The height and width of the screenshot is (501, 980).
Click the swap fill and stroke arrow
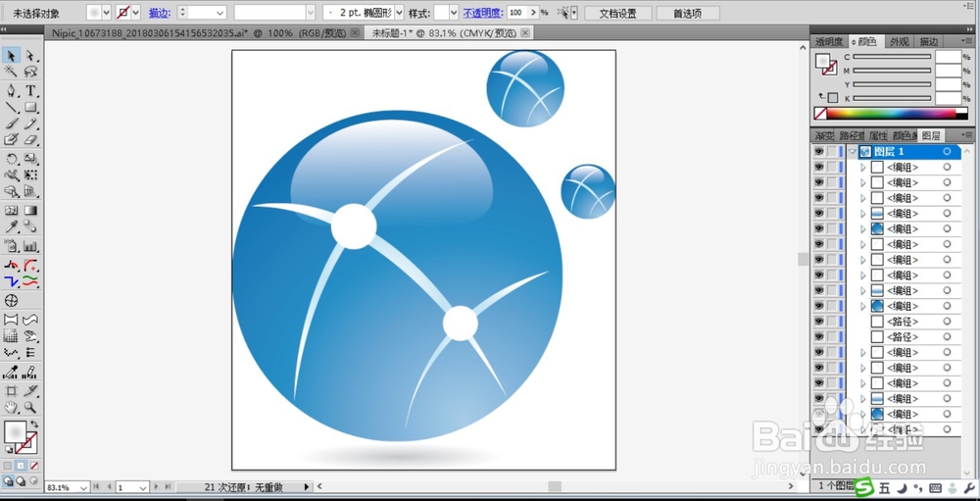[x=33, y=425]
